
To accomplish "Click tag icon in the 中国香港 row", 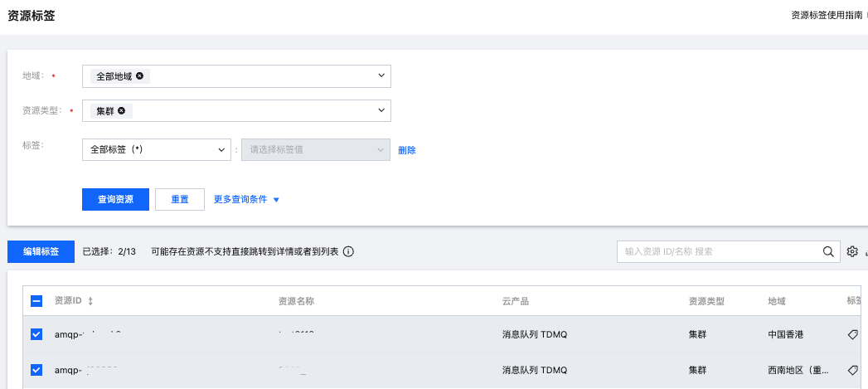I will (852, 335).
